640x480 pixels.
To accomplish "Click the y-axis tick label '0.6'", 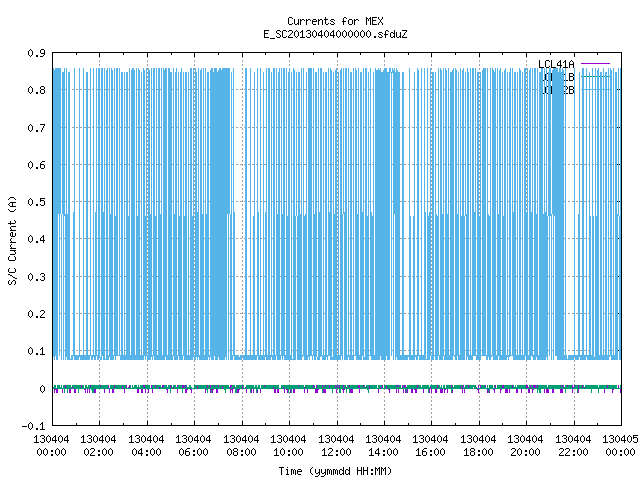I will coord(36,165).
